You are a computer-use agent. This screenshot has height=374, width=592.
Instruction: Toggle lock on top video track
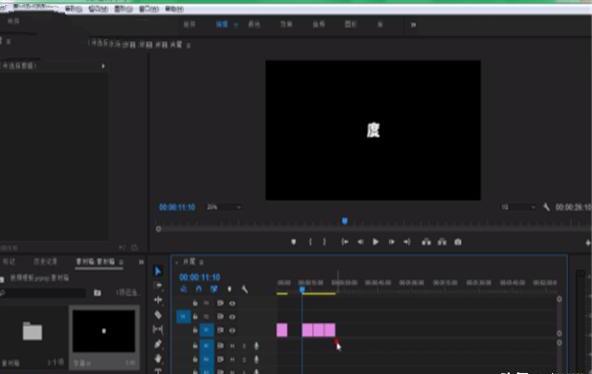coord(195,303)
